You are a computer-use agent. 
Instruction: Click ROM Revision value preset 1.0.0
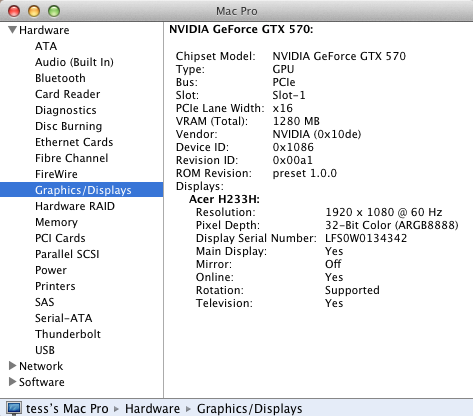point(305,173)
